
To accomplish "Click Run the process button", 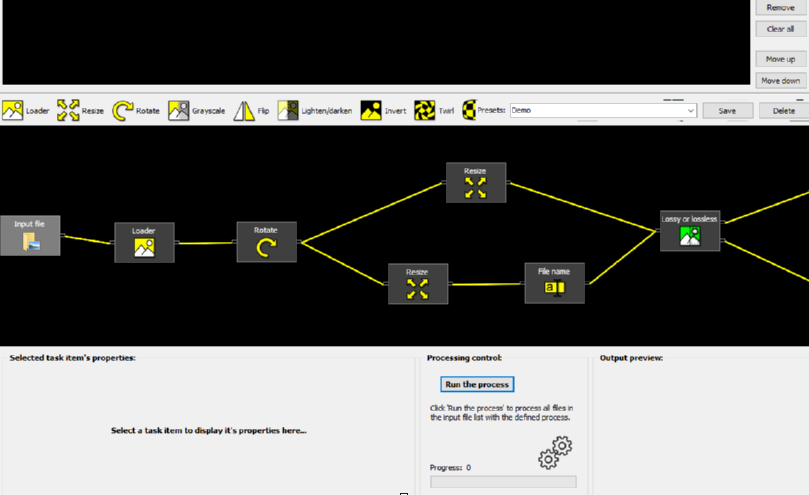I will click(x=477, y=384).
